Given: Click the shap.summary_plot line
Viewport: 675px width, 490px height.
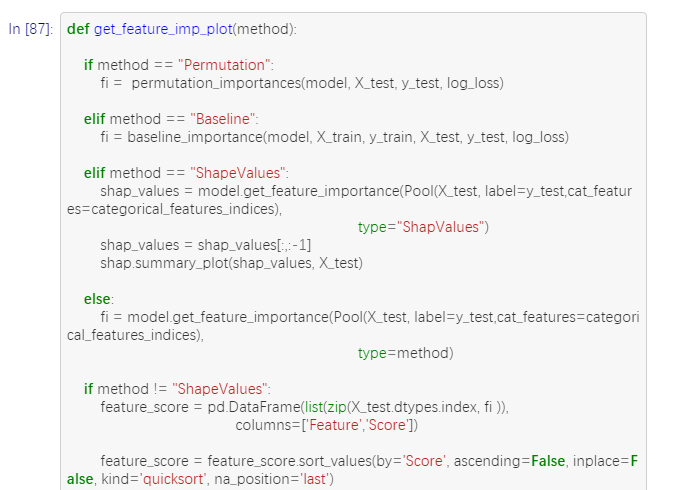Looking at the screenshot, I should [231, 263].
